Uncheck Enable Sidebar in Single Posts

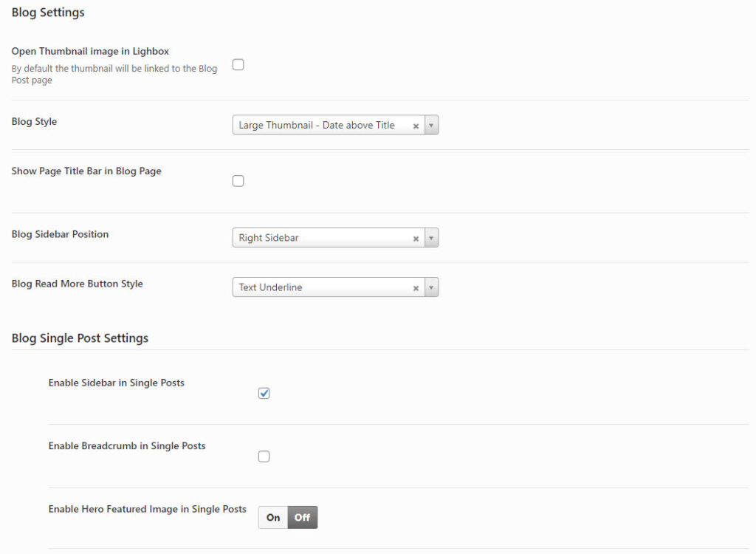264,393
